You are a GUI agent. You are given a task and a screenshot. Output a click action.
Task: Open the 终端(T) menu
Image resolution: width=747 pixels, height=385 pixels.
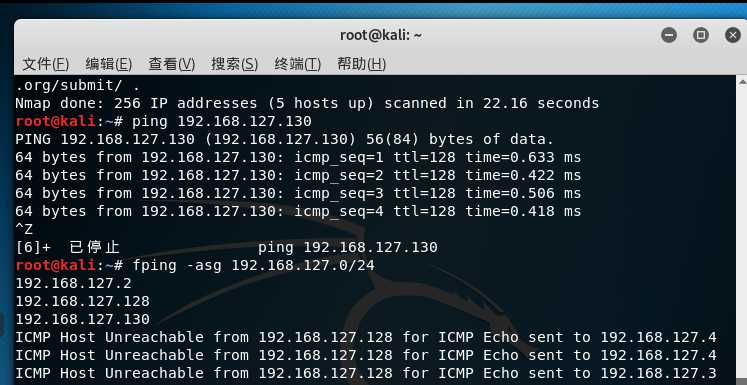pyautogui.click(x=298, y=64)
